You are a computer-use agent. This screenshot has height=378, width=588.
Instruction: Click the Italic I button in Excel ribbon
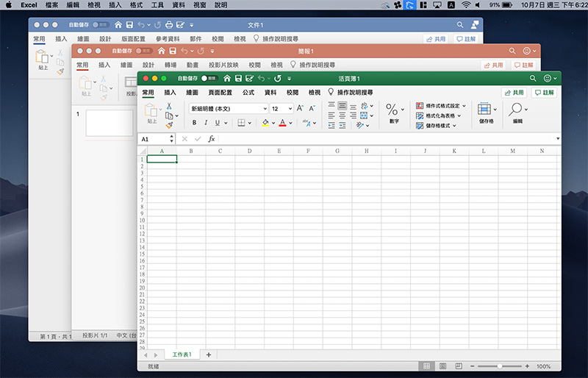(206, 123)
